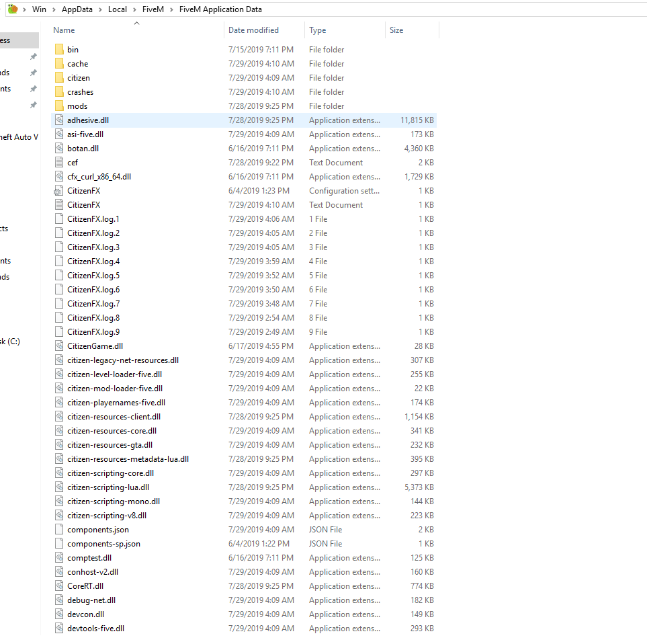The width and height of the screenshot is (647, 644).
Task: Click the components.json file icon
Action: coord(59,529)
